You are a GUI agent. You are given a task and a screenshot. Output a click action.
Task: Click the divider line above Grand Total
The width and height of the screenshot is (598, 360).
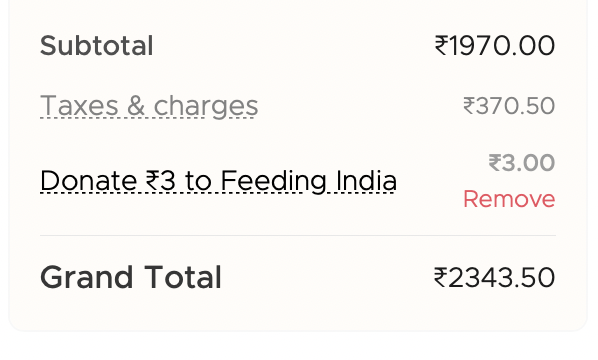298,236
